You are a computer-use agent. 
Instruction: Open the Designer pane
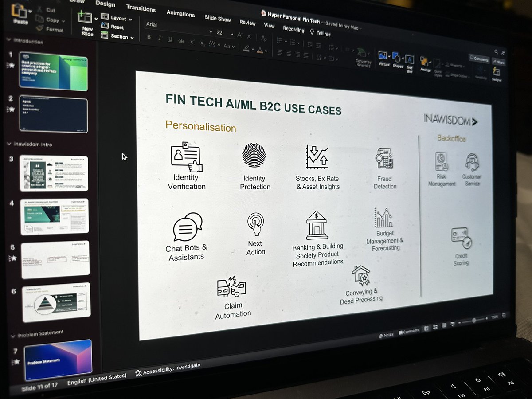[x=496, y=74]
